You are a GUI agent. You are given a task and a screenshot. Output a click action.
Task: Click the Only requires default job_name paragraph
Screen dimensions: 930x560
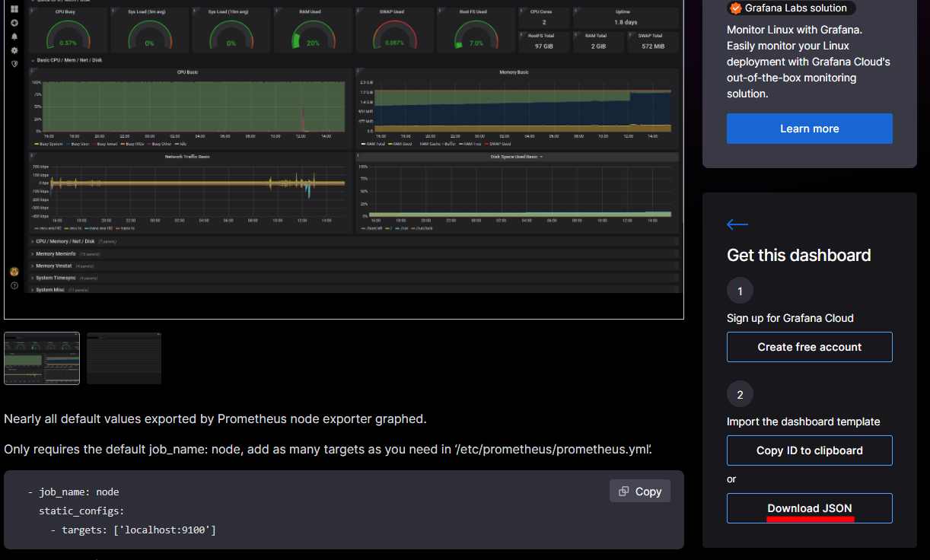pos(328,449)
